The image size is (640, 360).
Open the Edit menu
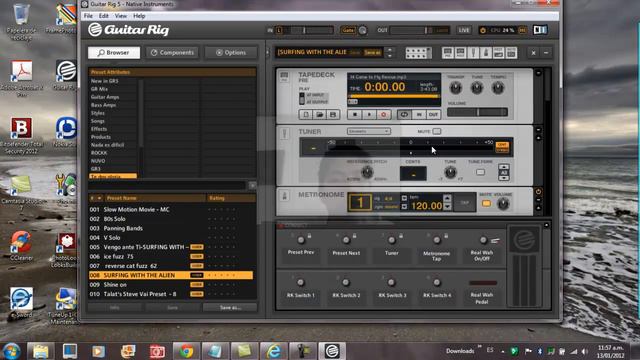pyautogui.click(x=104, y=16)
